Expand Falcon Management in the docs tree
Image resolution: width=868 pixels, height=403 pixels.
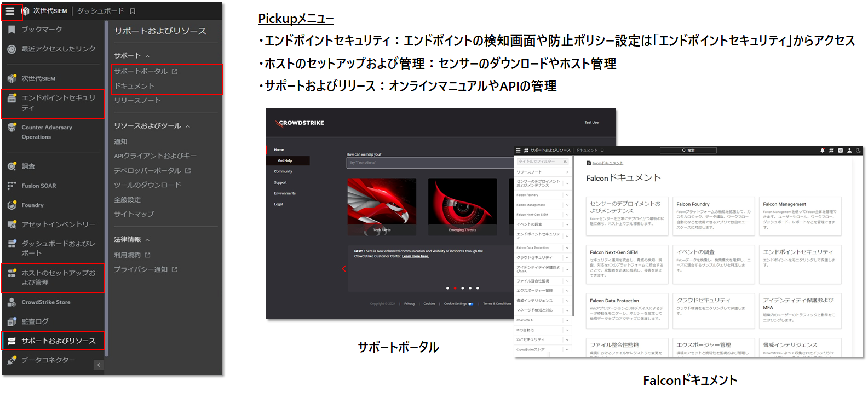point(567,205)
